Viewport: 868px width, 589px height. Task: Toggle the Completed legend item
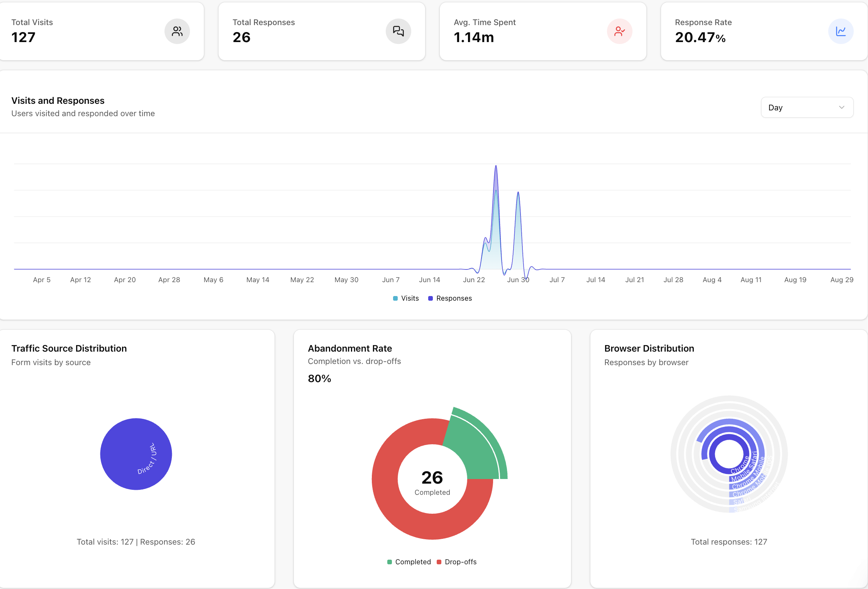pyautogui.click(x=409, y=562)
